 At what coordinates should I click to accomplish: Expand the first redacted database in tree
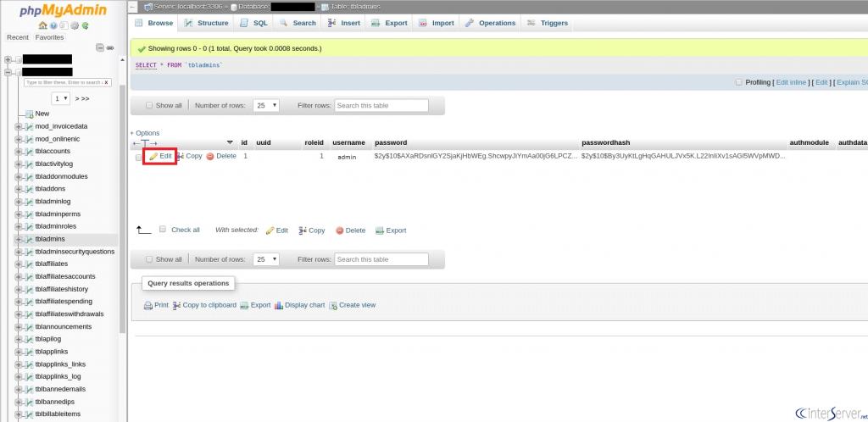tap(8, 59)
